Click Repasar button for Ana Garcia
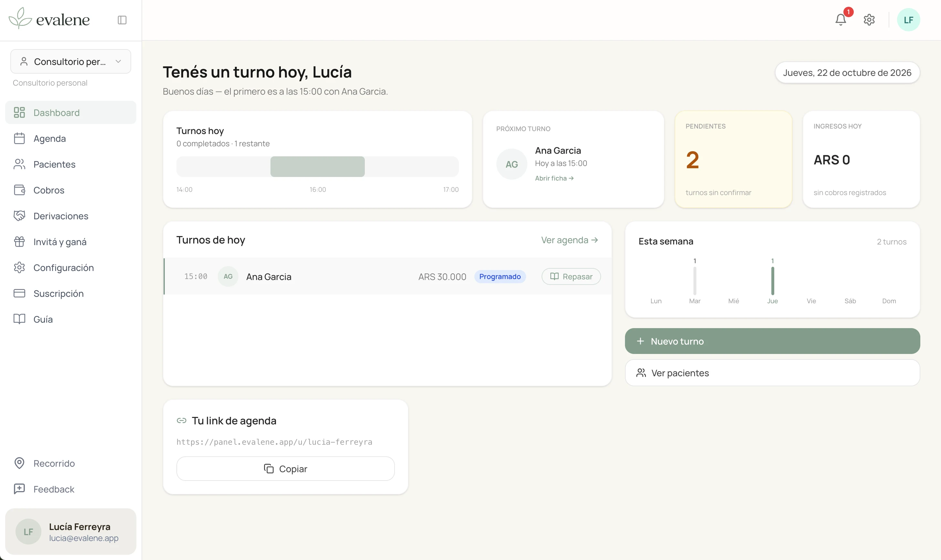Viewport: 941px width, 560px height. [x=571, y=276]
